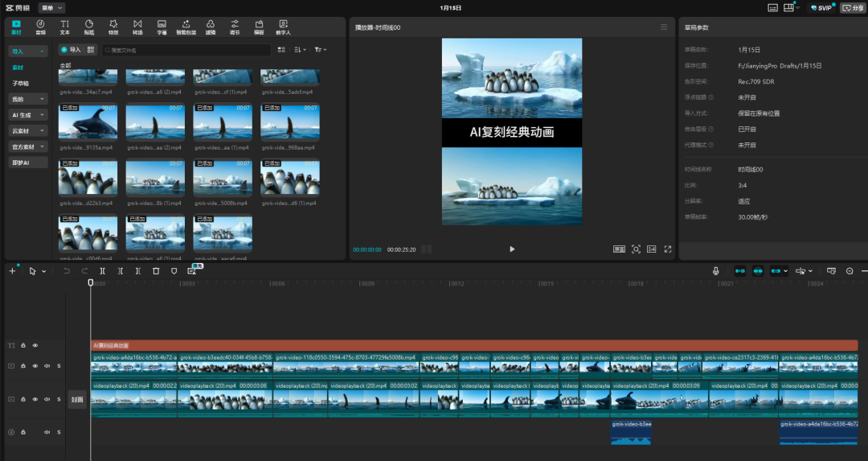This screenshot has width=868, height=461.
Task: Click the delete (trash) icon in timeline toolbar
Action: 156,271
